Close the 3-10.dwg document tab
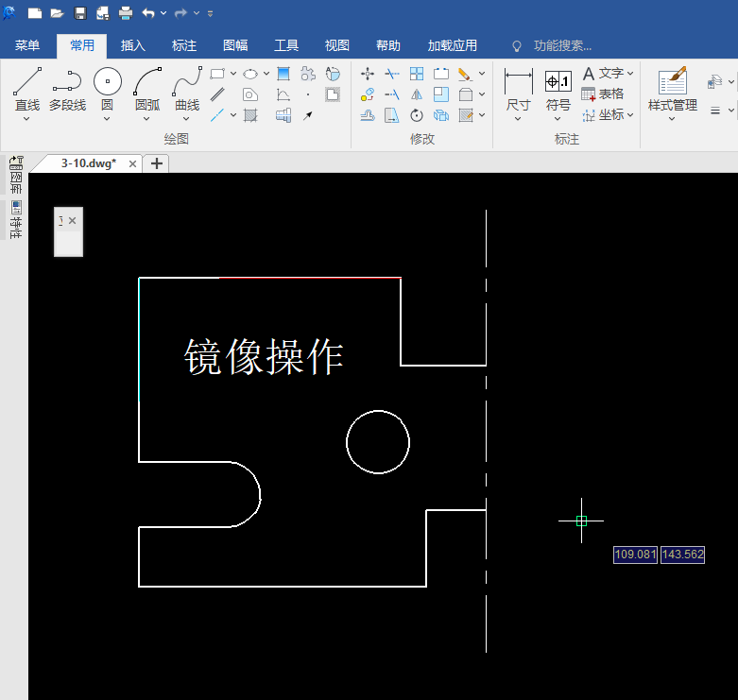The width and height of the screenshot is (738, 700). [x=132, y=163]
